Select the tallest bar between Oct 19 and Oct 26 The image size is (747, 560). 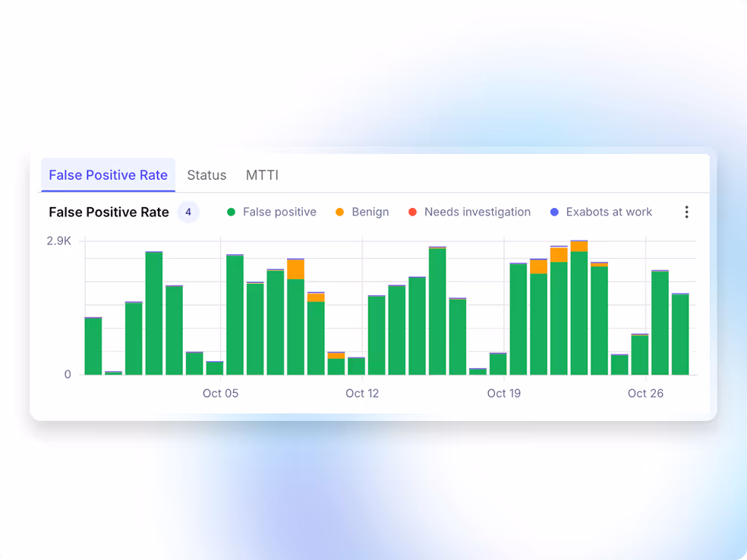578,307
